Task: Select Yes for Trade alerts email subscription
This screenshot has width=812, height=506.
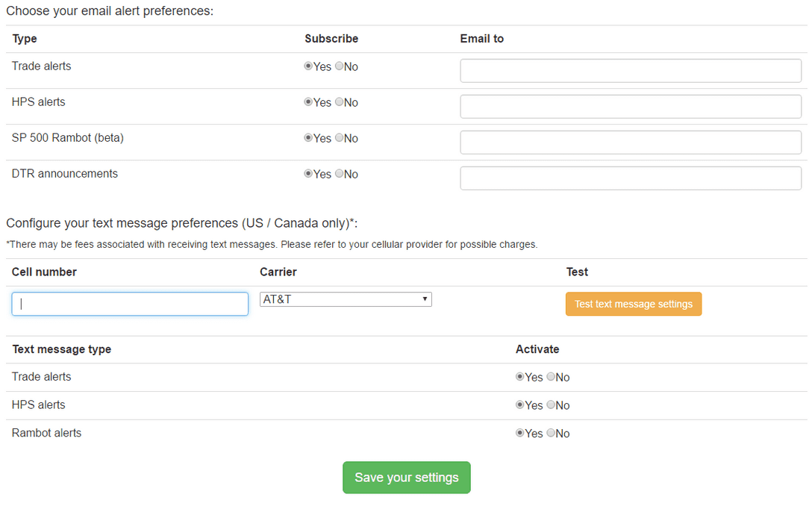Action: (308, 66)
